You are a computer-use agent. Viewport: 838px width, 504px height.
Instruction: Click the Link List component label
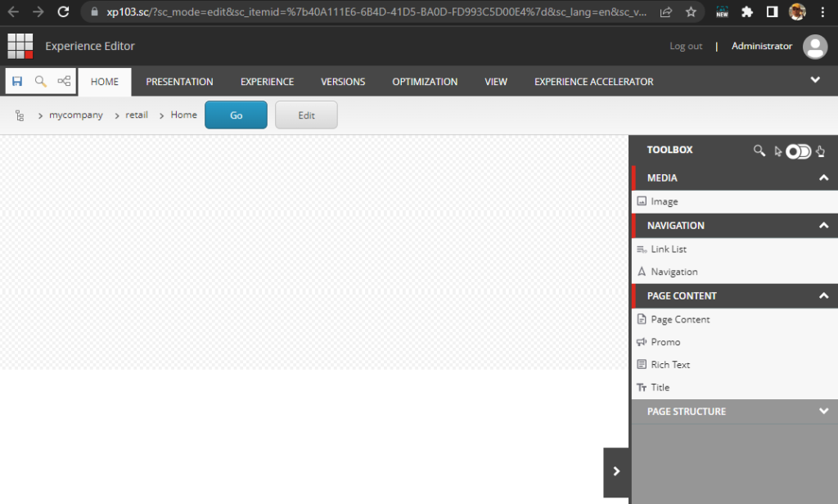pos(669,249)
